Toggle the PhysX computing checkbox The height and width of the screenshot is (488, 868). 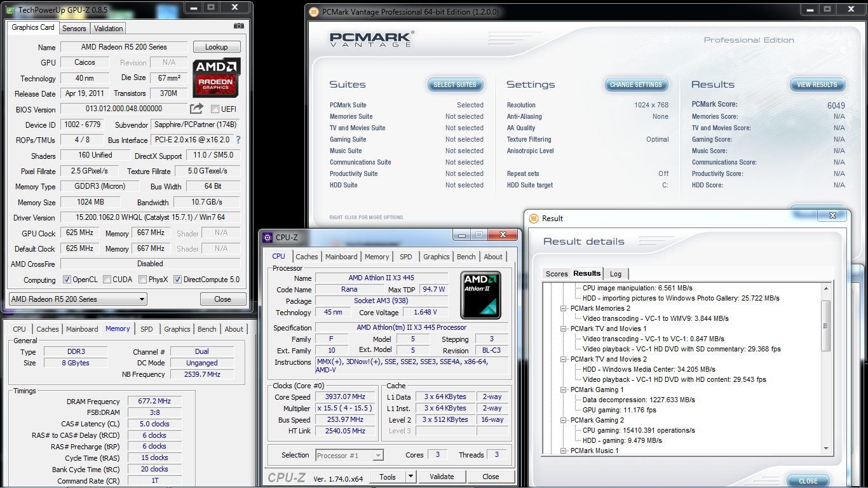click(x=144, y=280)
